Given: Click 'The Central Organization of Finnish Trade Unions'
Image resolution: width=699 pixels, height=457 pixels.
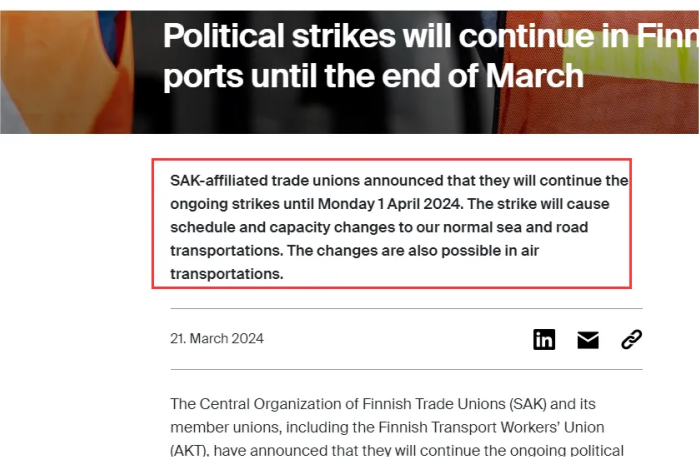Looking at the screenshot, I should pos(337,404).
